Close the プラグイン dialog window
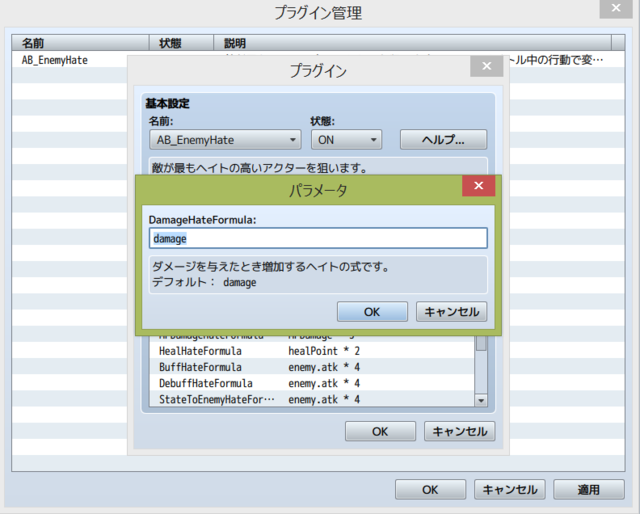 [x=487, y=66]
